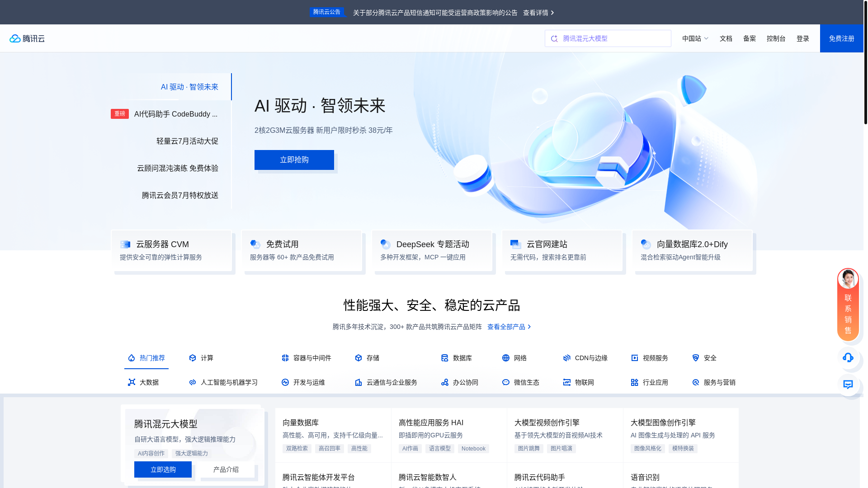Click the 开发与运维 category icon
The image size is (868, 488).
285,382
